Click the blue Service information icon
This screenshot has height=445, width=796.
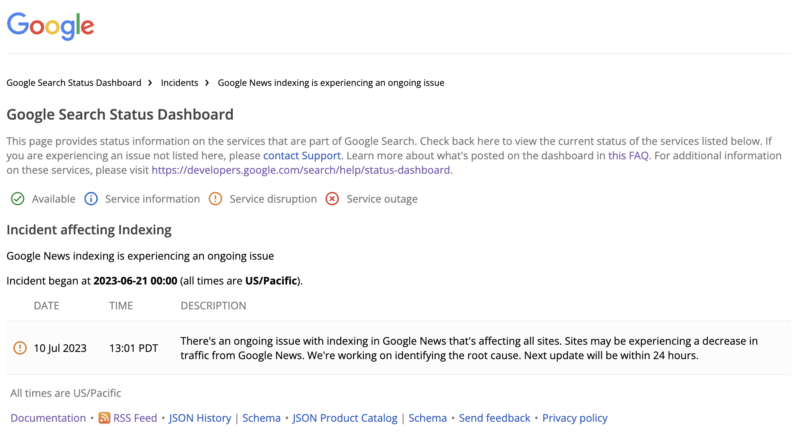coord(91,199)
